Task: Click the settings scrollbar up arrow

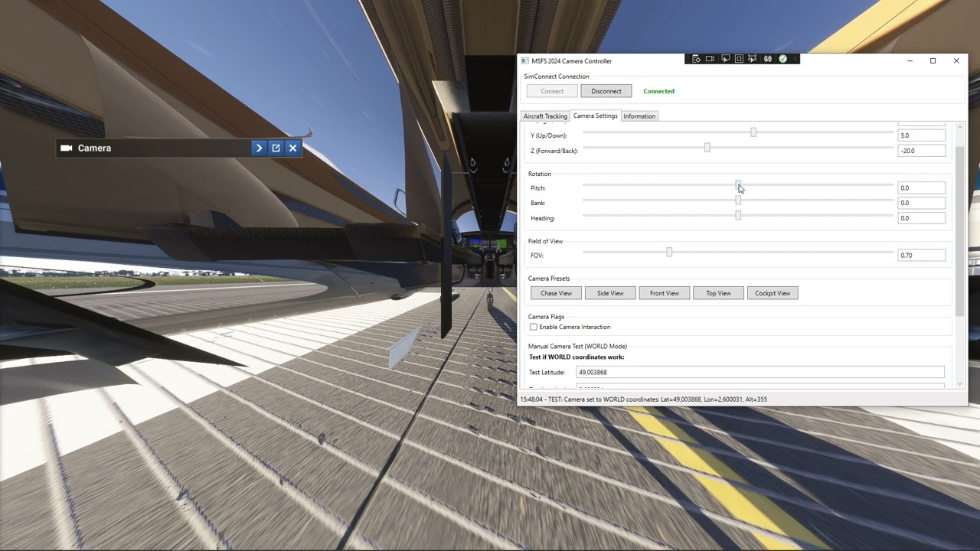Action: point(960,126)
